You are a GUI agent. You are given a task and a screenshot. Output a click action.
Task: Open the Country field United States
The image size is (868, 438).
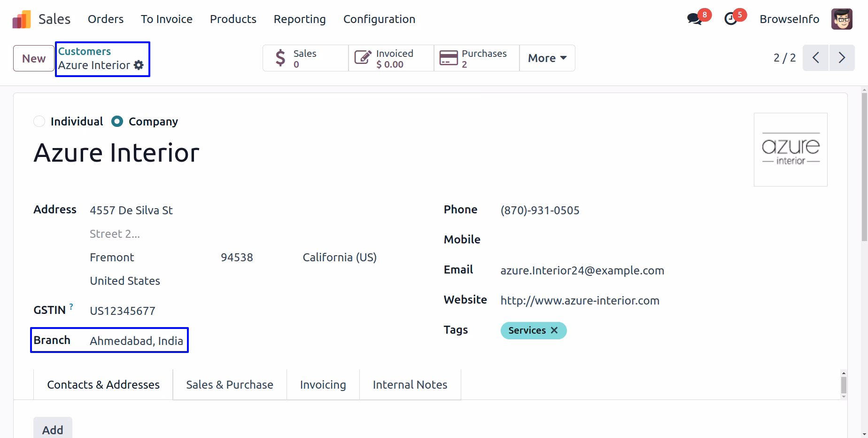click(125, 281)
